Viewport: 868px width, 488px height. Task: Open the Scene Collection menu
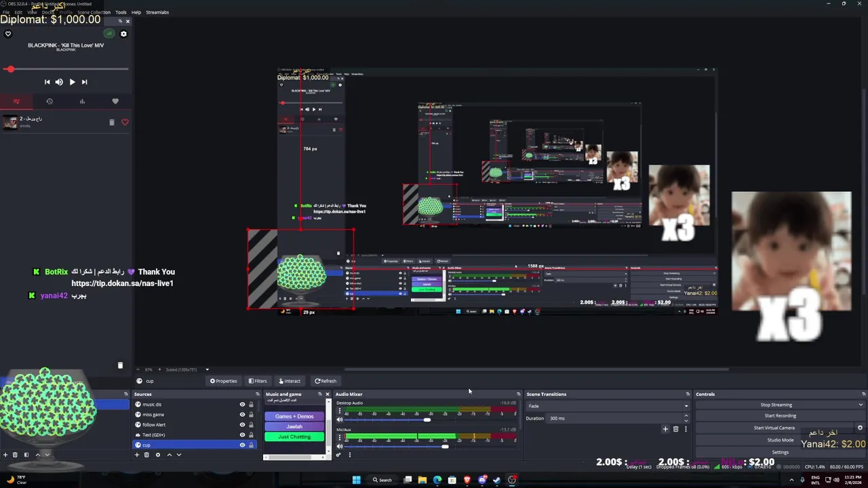pyautogui.click(x=94, y=12)
